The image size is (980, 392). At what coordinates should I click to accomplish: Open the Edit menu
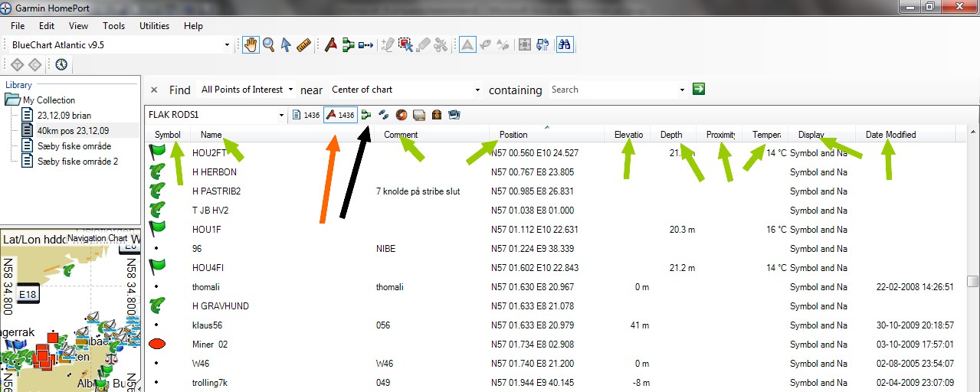[x=47, y=25]
